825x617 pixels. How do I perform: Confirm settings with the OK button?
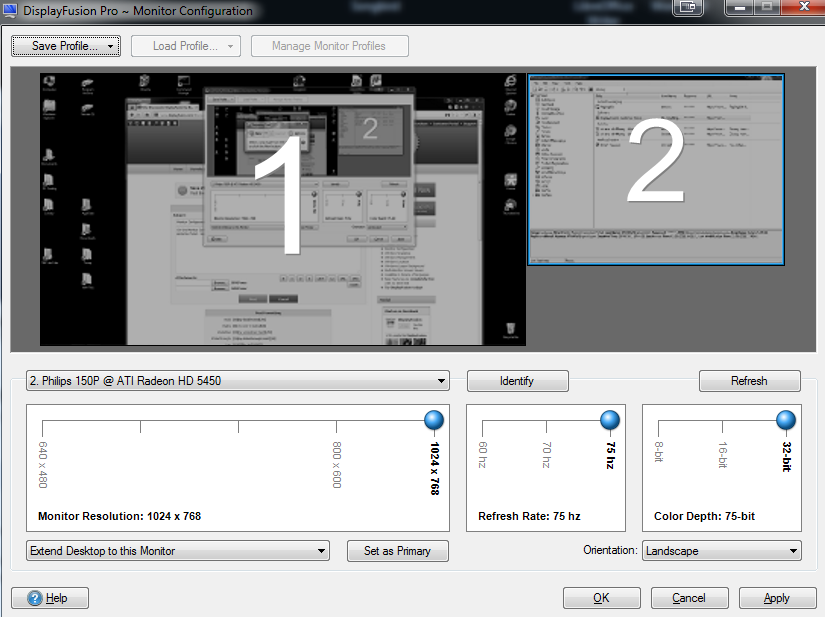[x=602, y=598]
